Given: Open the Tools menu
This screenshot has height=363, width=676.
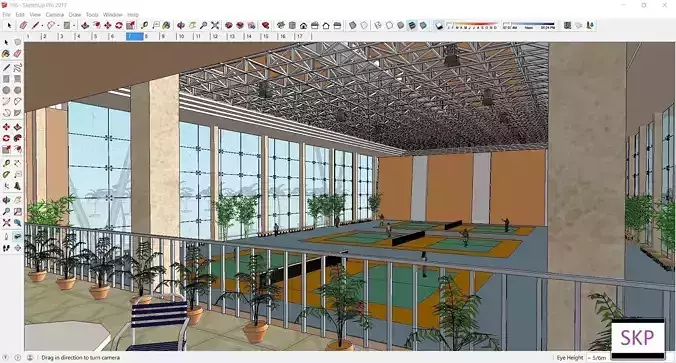Looking at the screenshot, I should [92, 15].
